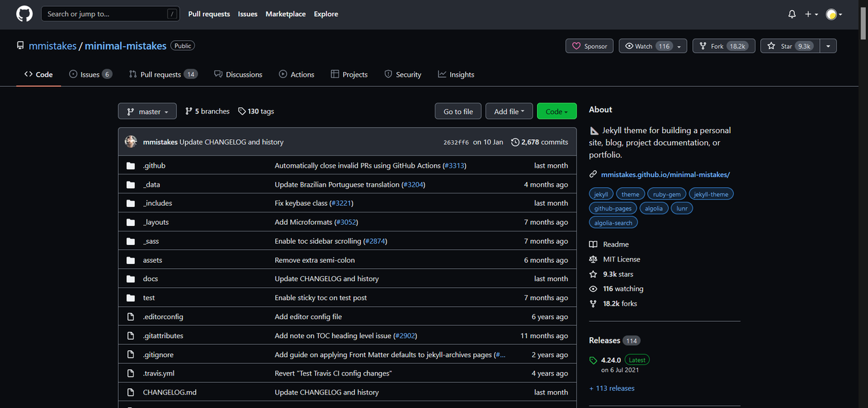
Task: Open Marketplace in the top navigation
Action: click(285, 14)
